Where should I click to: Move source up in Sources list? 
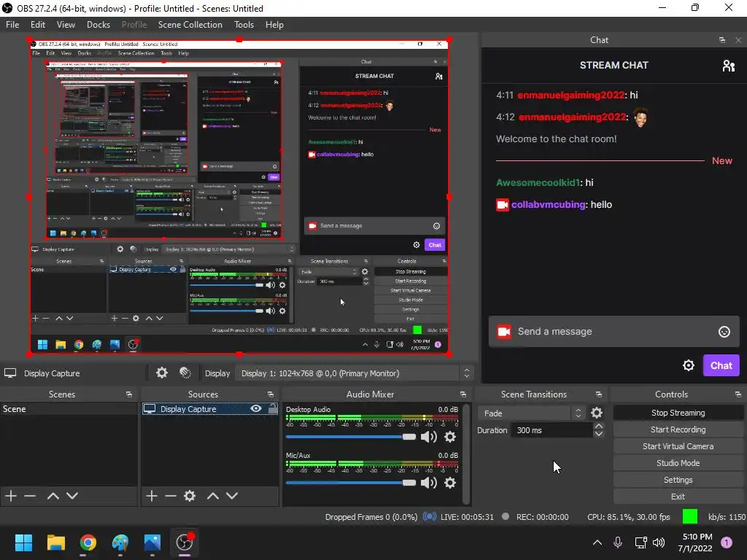pyautogui.click(x=213, y=496)
